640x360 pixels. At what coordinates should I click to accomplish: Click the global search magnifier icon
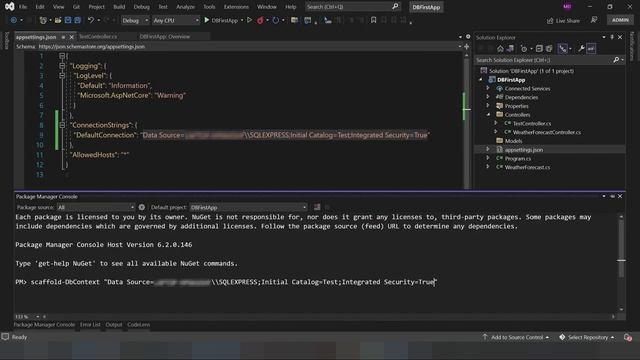[x=395, y=7]
